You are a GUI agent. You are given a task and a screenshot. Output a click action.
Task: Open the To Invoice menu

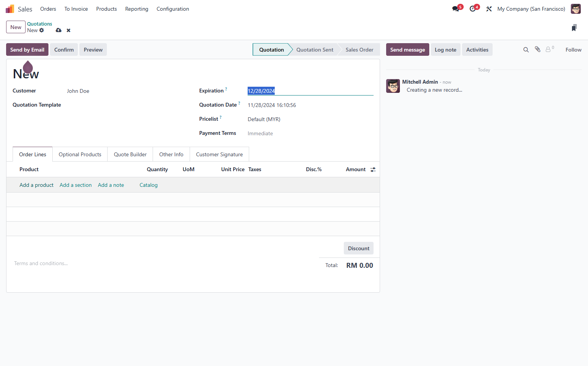pyautogui.click(x=76, y=9)
